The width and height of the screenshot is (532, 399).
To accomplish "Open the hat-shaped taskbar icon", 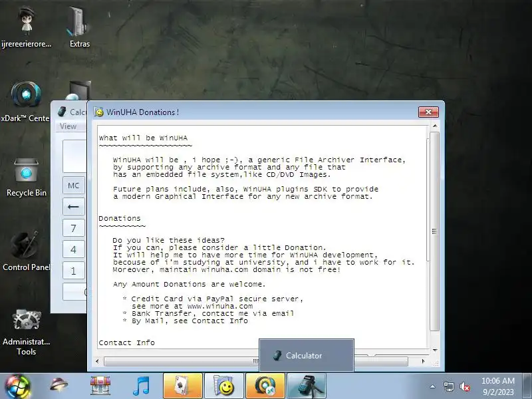I will (59, 385).
